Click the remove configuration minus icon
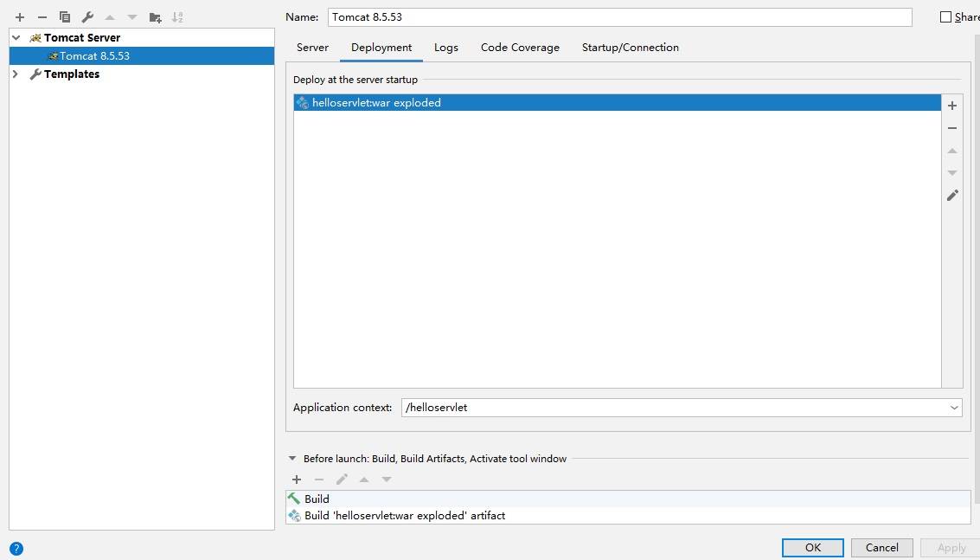Image resolution: width=980 pixels, height=560 pixels. tap(42, 17)
